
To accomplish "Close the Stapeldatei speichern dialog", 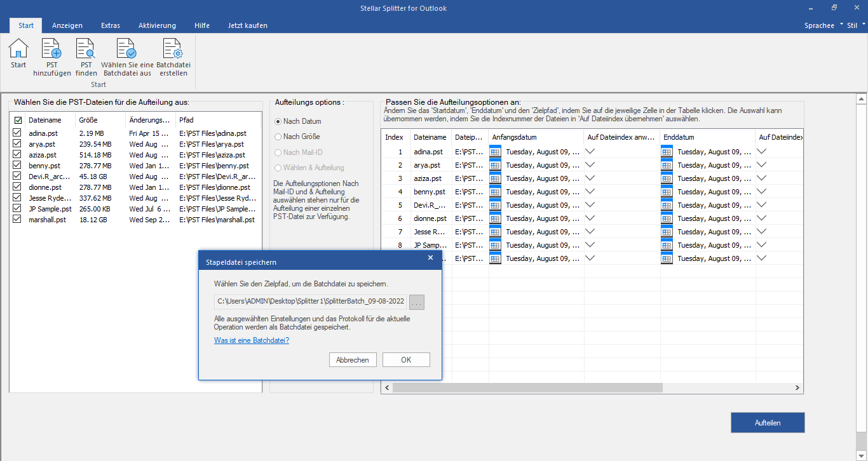I will [x=430, y=258].
